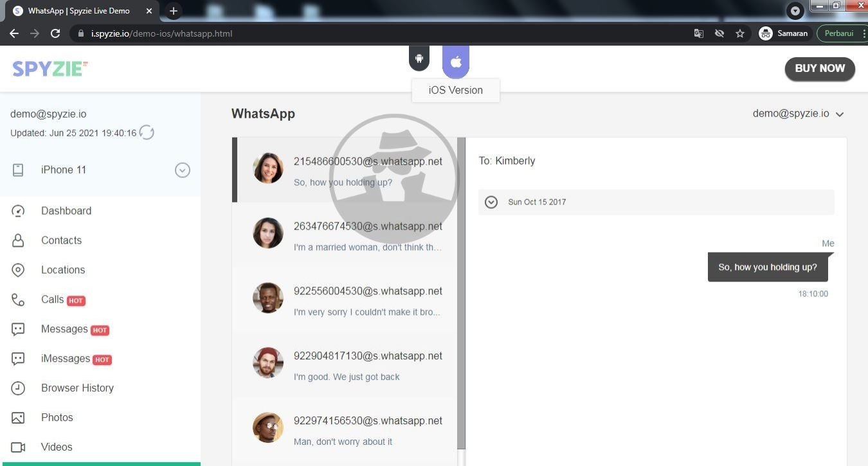Click the BUY NOW button
Image resolution: width=868 pixels, height=466 pixels.
coord(820,69)
